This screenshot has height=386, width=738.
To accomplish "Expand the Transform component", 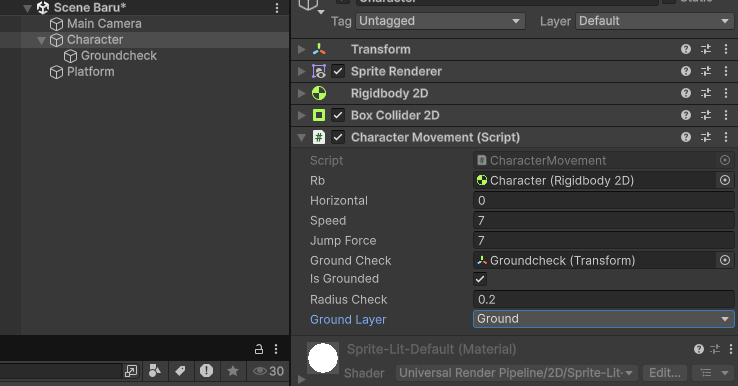I will (302, 49).
